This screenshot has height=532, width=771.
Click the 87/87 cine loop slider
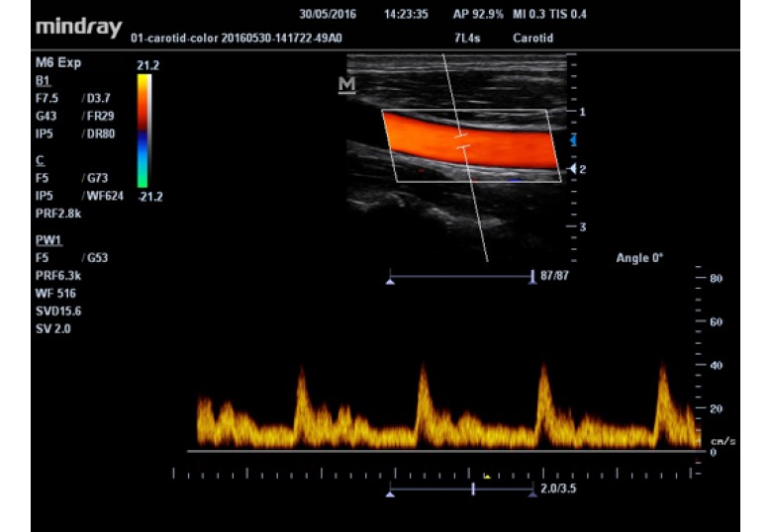pyautogui.click(x=461, y=277)
